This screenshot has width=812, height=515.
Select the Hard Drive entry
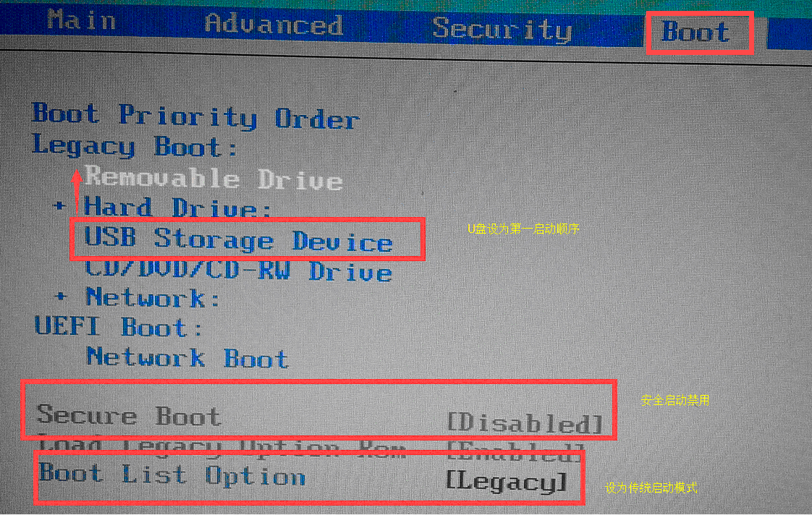click(177, 208)
